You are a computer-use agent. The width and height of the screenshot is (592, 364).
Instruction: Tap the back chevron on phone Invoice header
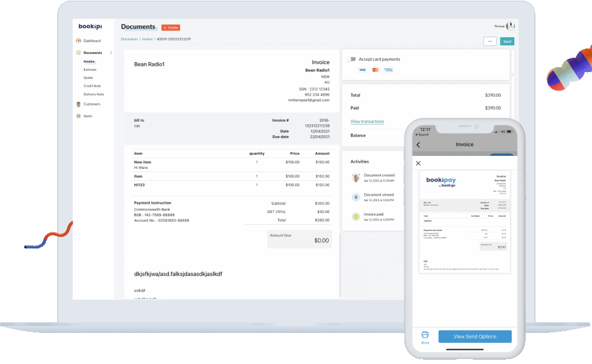pos(418,145)
